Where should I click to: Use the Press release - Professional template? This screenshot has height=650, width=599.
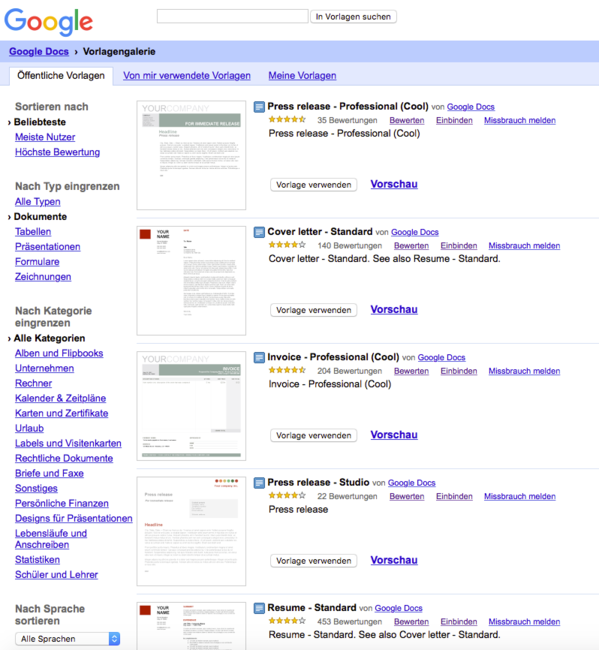click(x=314, y=185)
